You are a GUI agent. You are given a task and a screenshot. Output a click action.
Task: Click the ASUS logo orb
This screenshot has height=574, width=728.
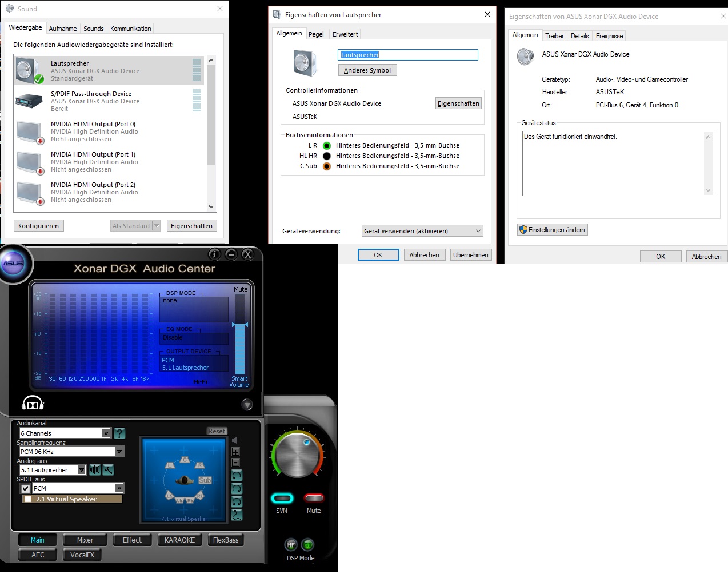pos(14,264)
